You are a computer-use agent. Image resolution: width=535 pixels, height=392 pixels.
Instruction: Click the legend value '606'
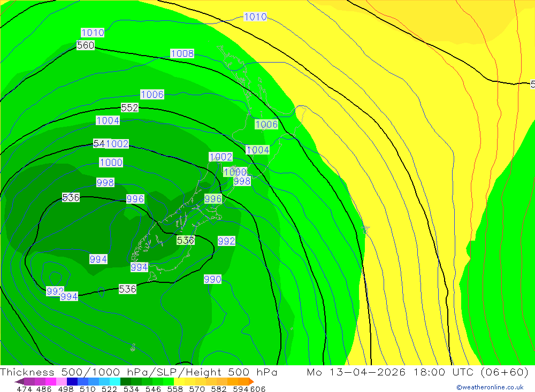pyautogui.click(x=258, y=389)
